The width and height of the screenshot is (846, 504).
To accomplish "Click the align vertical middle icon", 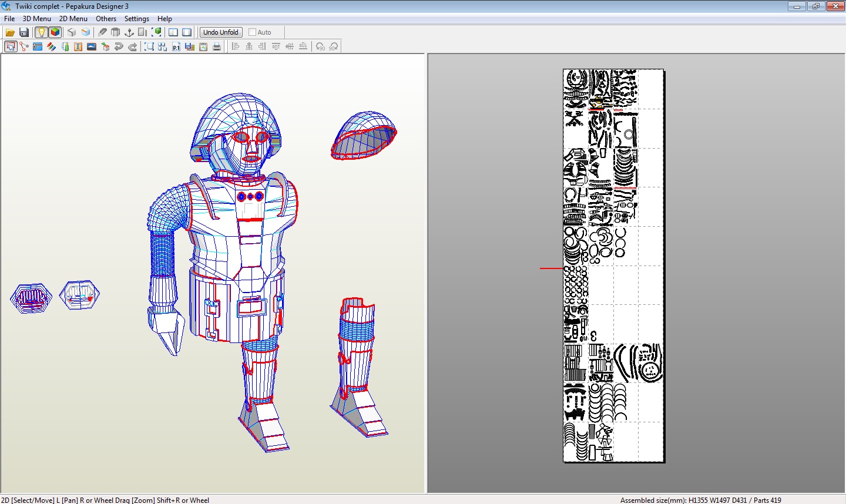I will tap(290, 46).
